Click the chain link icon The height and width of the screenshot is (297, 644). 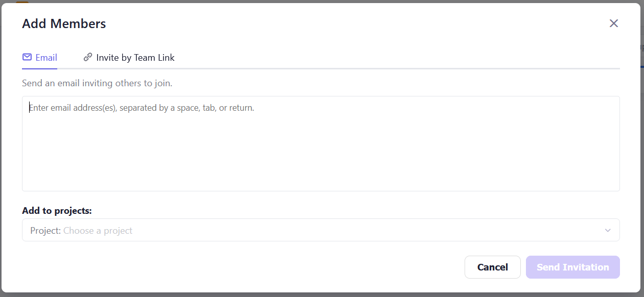coord(88,57)
